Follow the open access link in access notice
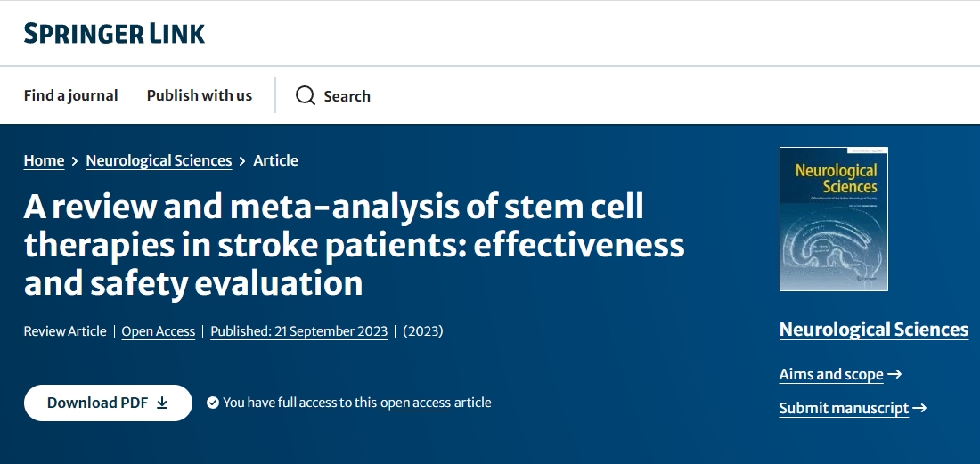980x464 pixels. pyautogui.click(x=415, y=403)
